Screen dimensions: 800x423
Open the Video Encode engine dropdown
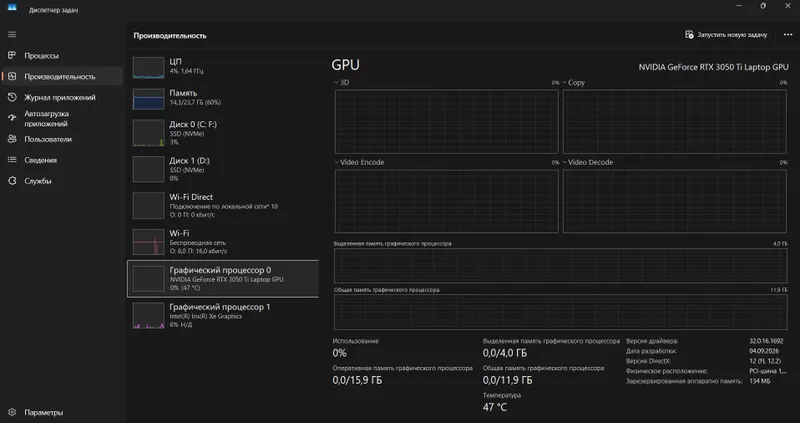tap(359, 162)
